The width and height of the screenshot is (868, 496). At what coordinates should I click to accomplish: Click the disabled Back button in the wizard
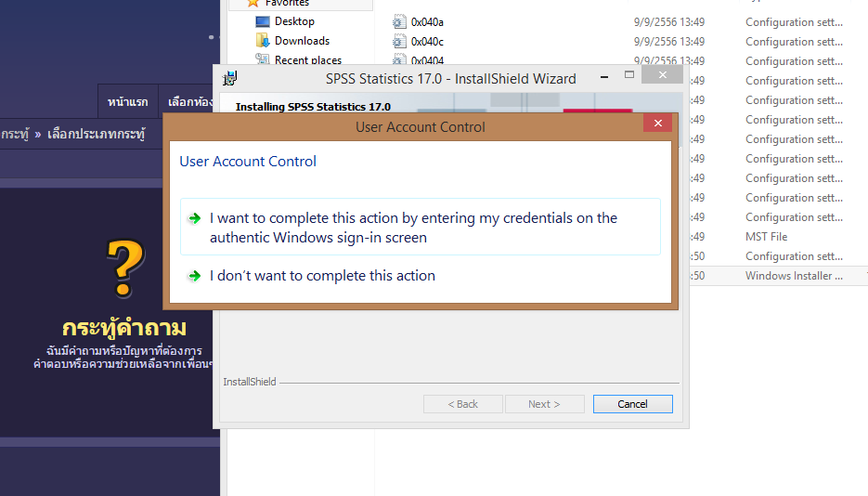463,404
